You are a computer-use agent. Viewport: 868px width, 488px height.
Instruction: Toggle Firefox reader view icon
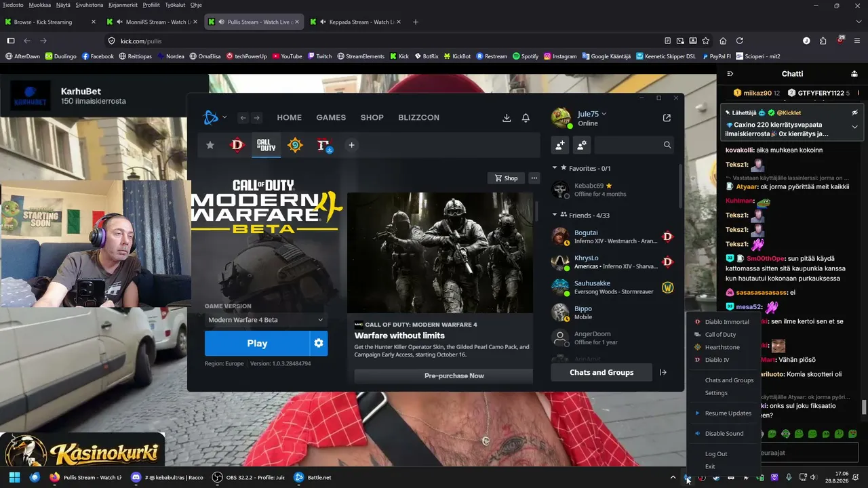[668, 41]
